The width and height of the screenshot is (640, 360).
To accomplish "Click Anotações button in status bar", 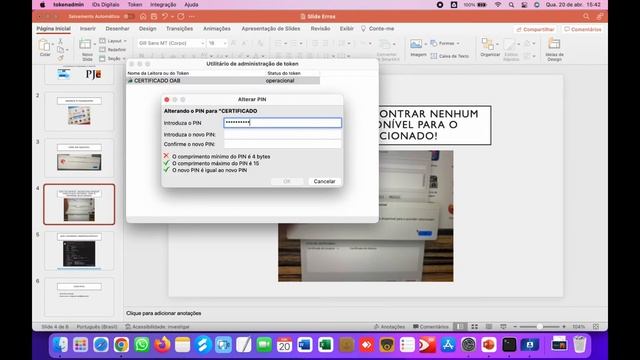I will coord(390,327).
